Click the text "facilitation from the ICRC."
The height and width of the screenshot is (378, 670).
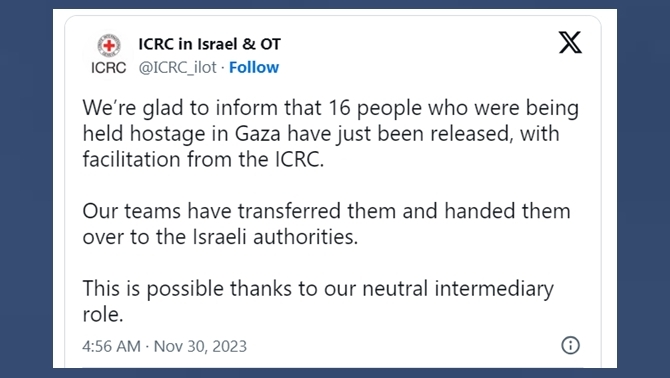(x=203, y=159)
